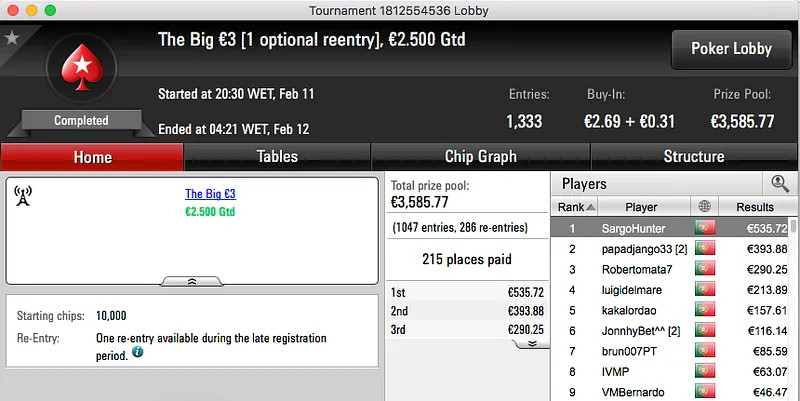Collapse the tournament info panel
The height and width of the screenshot is (401, 800).
pyautogui.click(x=192, y=281)
